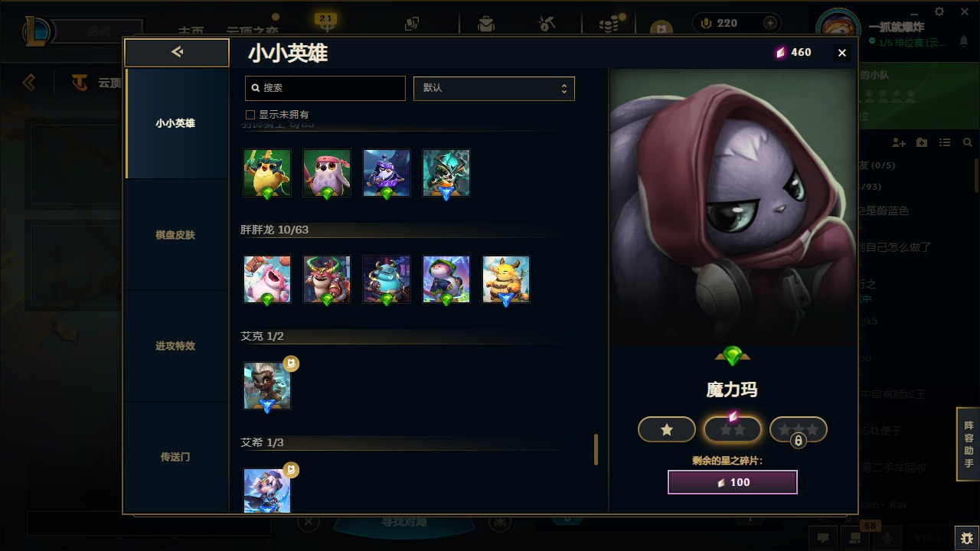Click the 100 star shards upgrade button
980x551 pixels.
coord(733,482)
